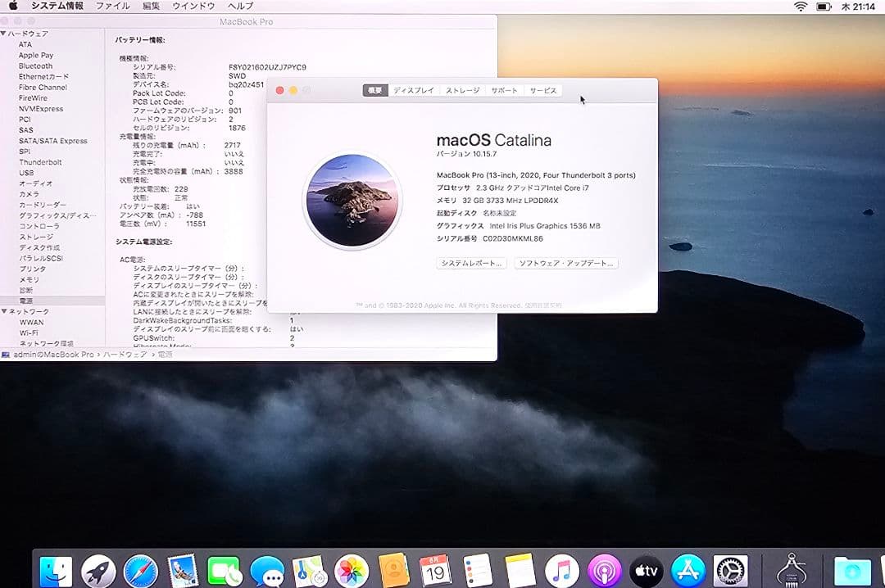Open the Music app
The image size is (885, 588).
tap(562, 568)
